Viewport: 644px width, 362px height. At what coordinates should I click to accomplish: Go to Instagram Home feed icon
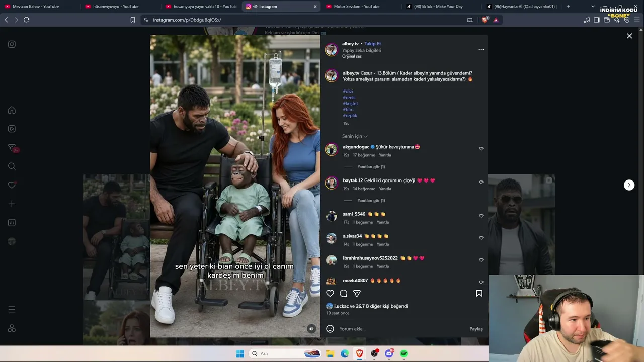(12, 110)
